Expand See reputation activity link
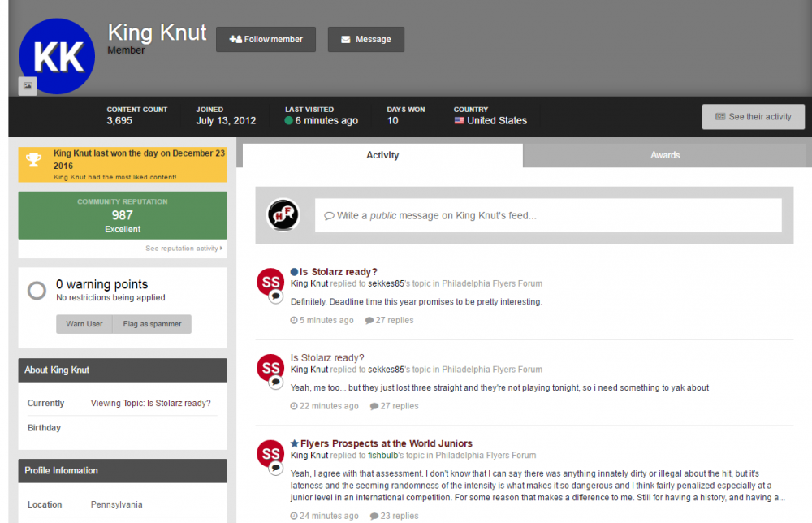812x523 pixels. tap(184, 249)
